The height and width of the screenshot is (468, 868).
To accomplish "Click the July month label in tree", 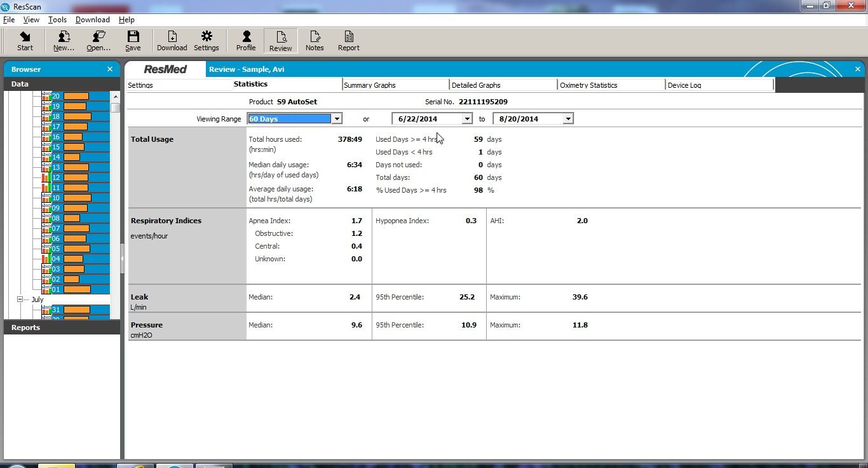I will tap(37, 299).
